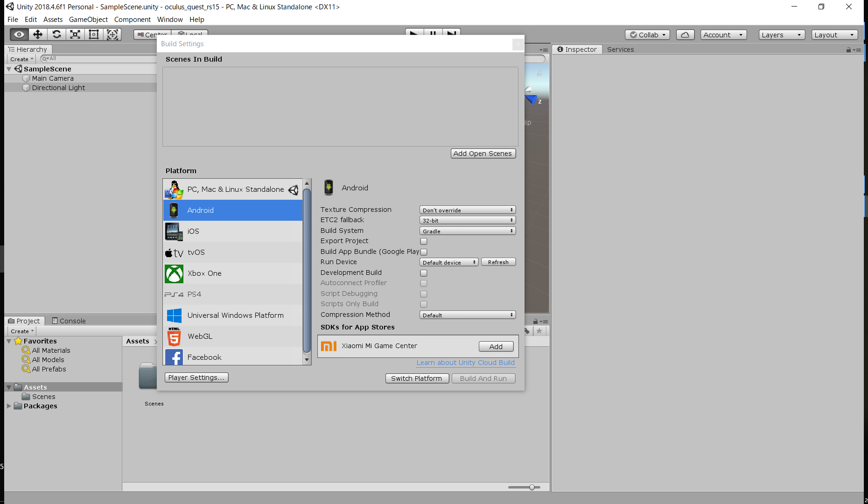Click the Inspector lock icon

click(x=848, y=49)
